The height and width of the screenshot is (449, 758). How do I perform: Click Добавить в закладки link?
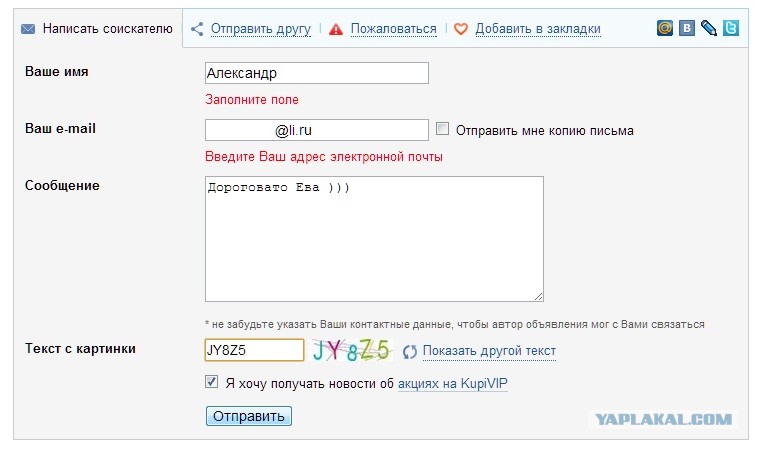(537, 29)
